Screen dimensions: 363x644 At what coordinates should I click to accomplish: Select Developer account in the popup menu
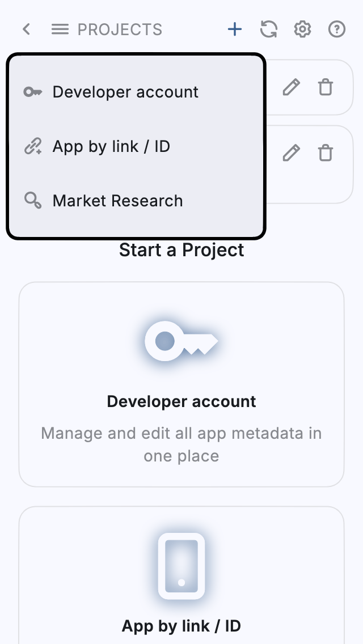(125, 92)
